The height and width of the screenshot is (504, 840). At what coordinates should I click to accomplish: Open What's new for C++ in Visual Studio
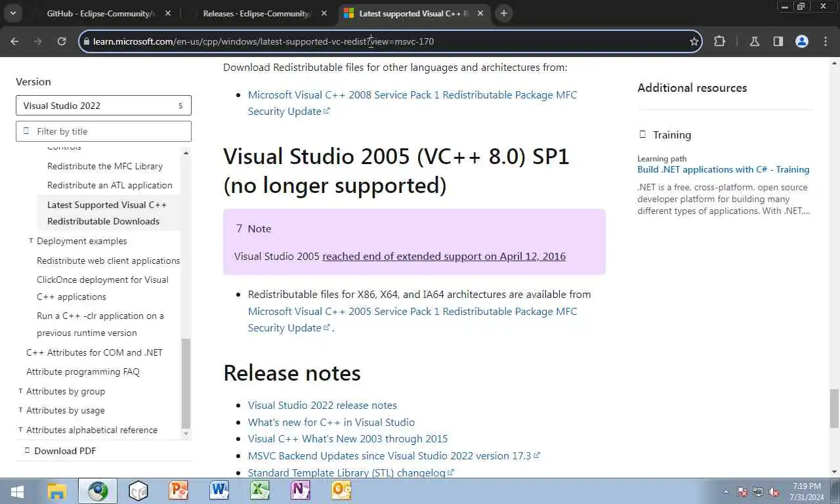pos(331,422)
